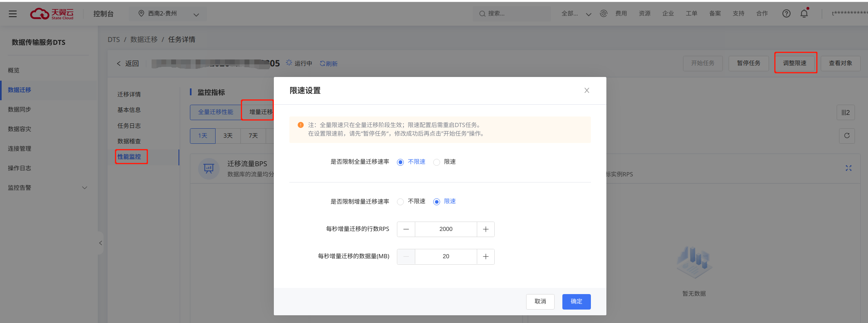The width and height of the screenshot is (868, 323).
Task: Open 费用 in the top bar
Action: coord(621,13)
